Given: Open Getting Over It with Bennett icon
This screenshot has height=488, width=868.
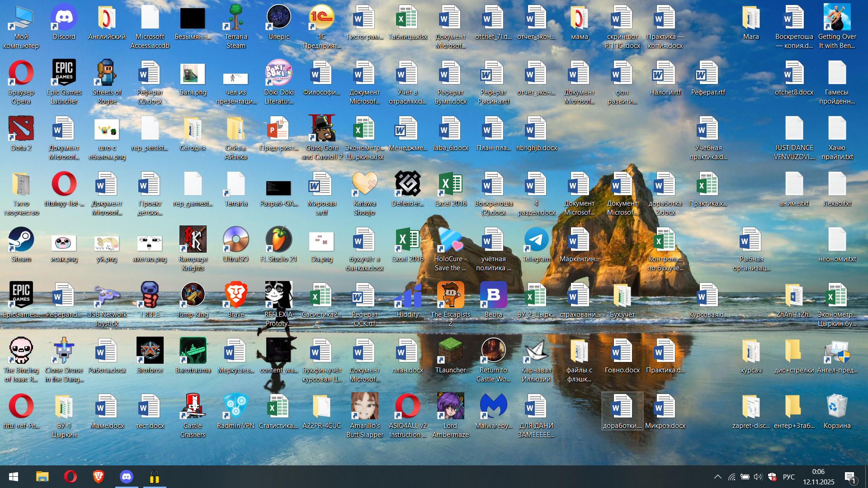Looking at the screenshot, I should pyautogui.click(x=837, y=27).
